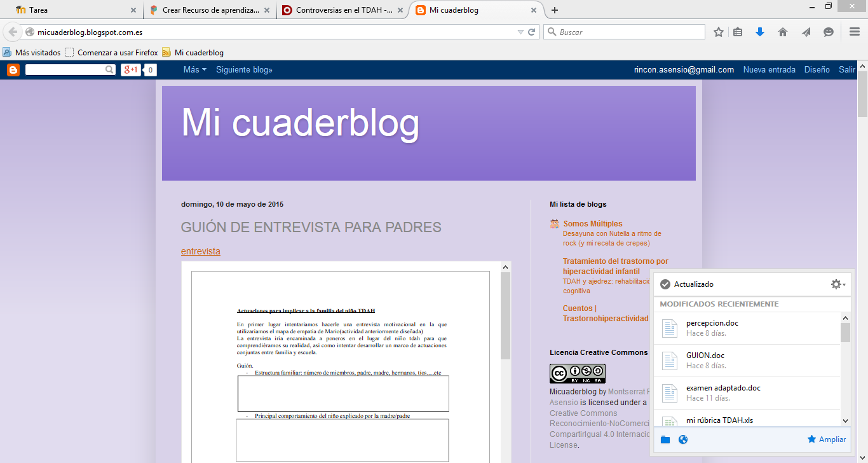The width and height of the screenshot is (868, 463).
Task: Open the reading list clipboard icon
Action: coord(737,31)
